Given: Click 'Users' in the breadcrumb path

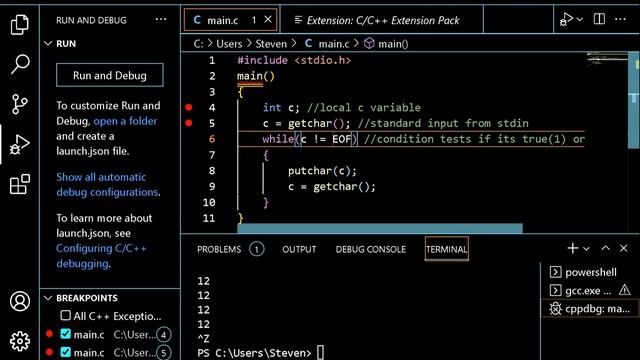Looking at the screenshot, I should tap(229, 44).
